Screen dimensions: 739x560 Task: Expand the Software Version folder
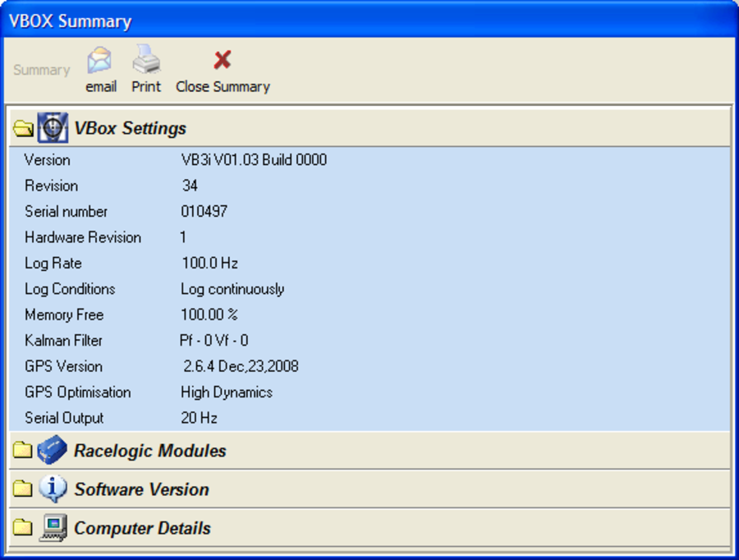tap(22, 489)
